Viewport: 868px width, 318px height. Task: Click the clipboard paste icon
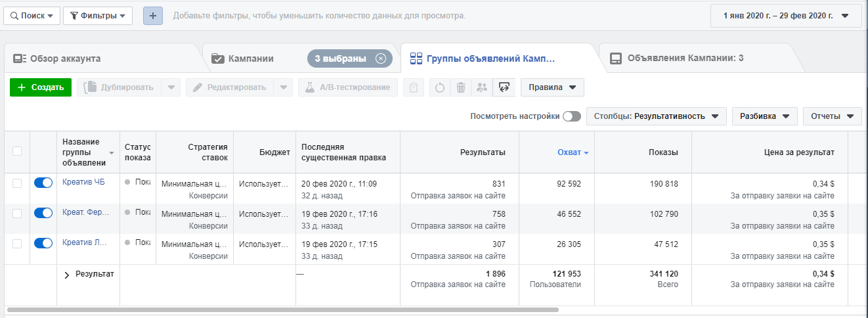[x=413, y=87]
